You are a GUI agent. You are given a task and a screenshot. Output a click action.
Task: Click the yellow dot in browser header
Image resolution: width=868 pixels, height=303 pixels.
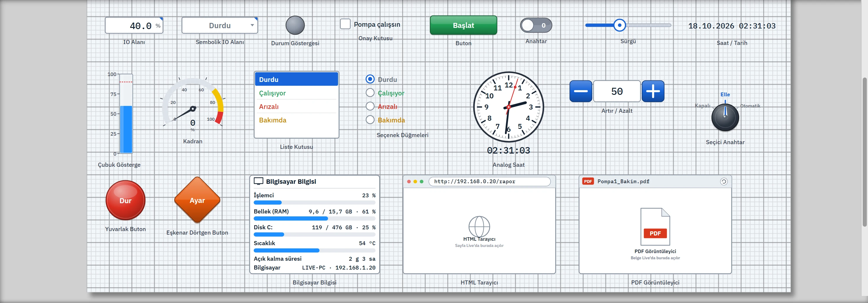(x=415, y=181)
